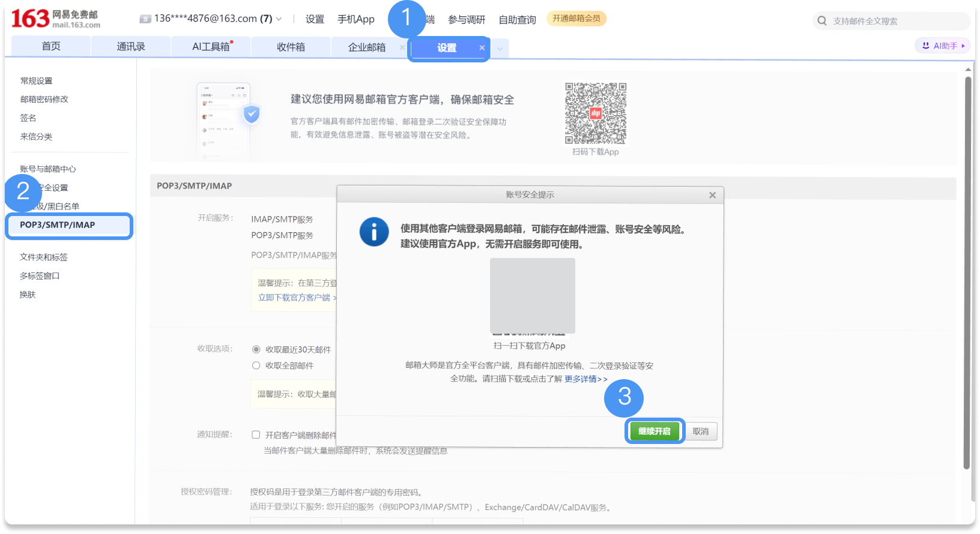Click the magnifier search icon

click(x=822, y=21)
